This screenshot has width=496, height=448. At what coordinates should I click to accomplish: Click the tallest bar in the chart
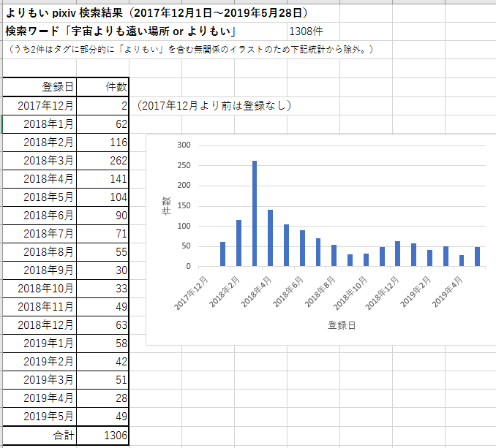tap(255, 213)
